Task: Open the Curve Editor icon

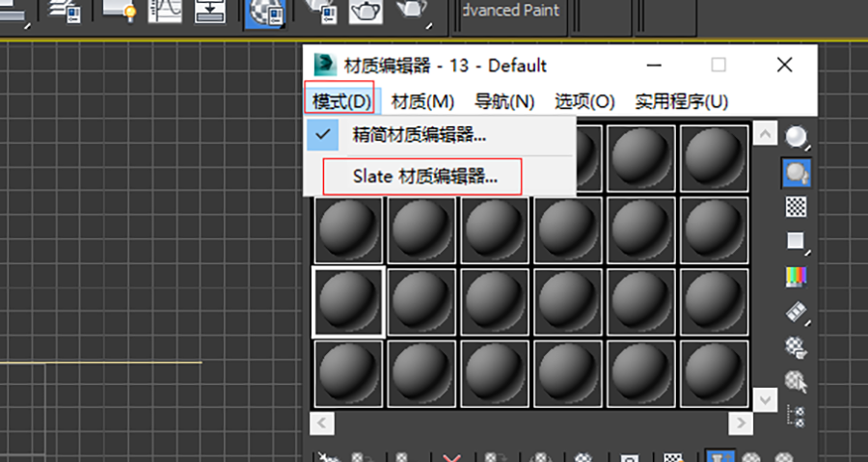Action: [x=165, y=11]
